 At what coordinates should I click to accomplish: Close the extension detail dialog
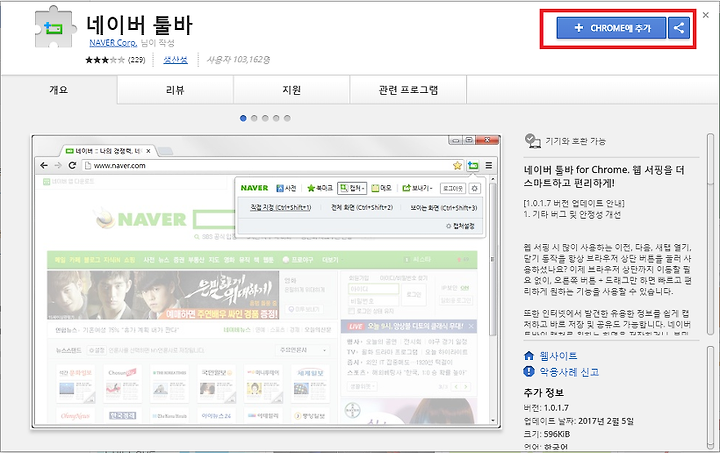coord(706,15)
